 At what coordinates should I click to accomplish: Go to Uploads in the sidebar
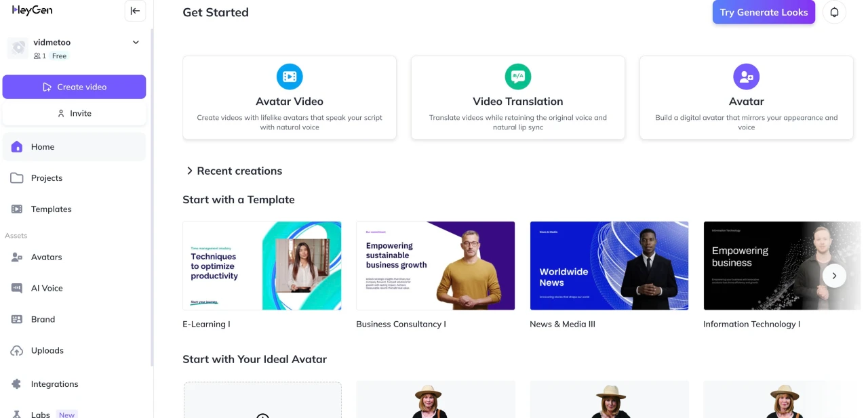(x=47, y=350)
